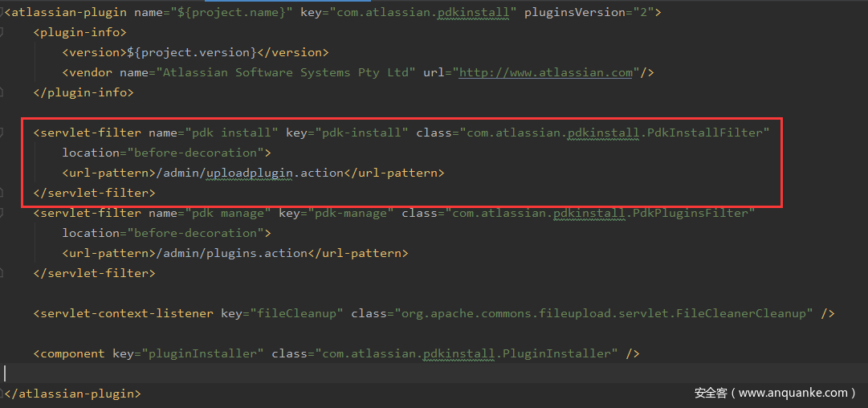This screenshot has width=868, height=408.
Task: Click the /admin/plugins.action url pattern
Action: click(x=231, y=253)
